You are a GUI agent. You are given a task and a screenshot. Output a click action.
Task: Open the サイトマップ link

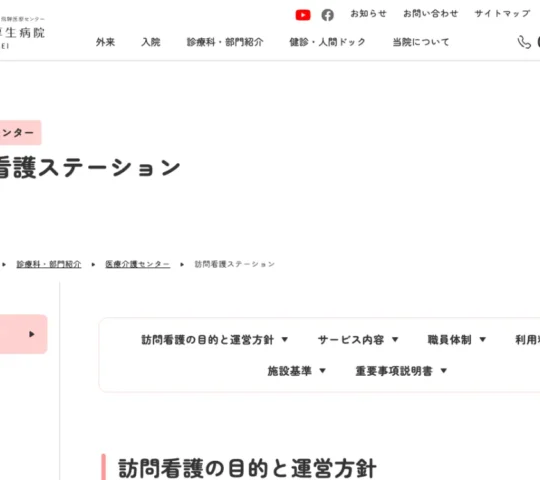click(502, 14)
